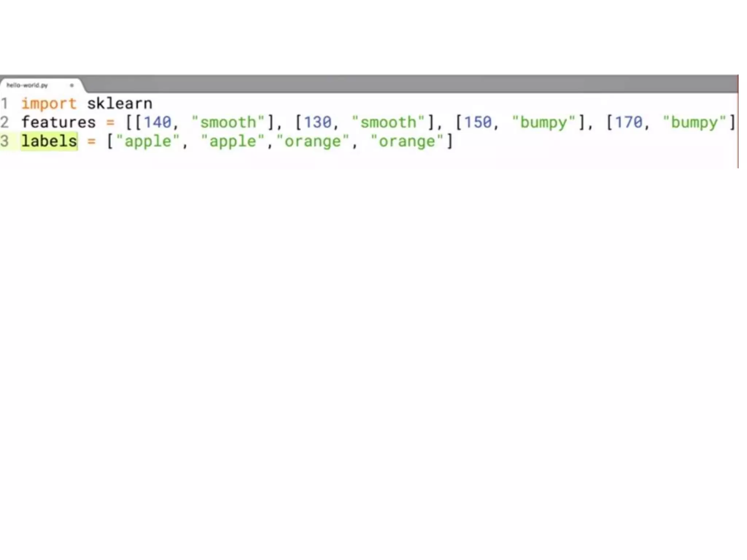Click the first "orange" string in labels
Viewport: 747px width, 560px height.
(313, 141)
